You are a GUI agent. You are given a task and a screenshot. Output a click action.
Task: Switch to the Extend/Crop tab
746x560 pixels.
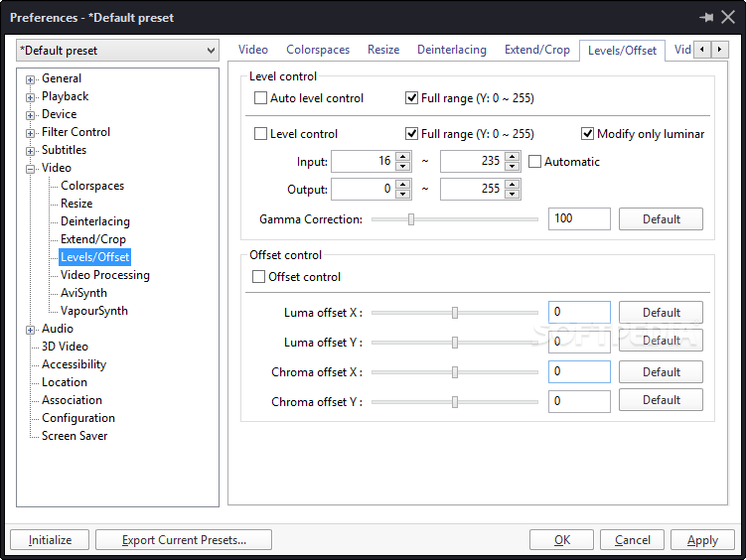[537, 50]
